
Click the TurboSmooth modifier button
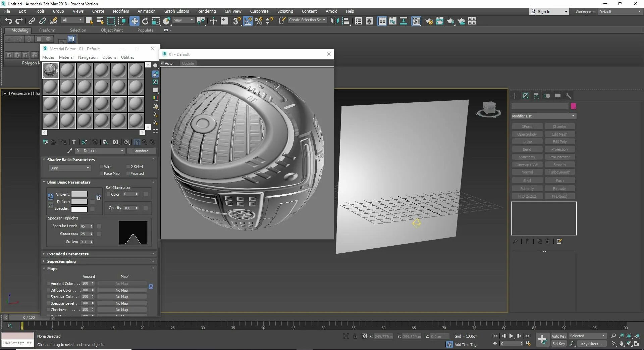(559, 172)
